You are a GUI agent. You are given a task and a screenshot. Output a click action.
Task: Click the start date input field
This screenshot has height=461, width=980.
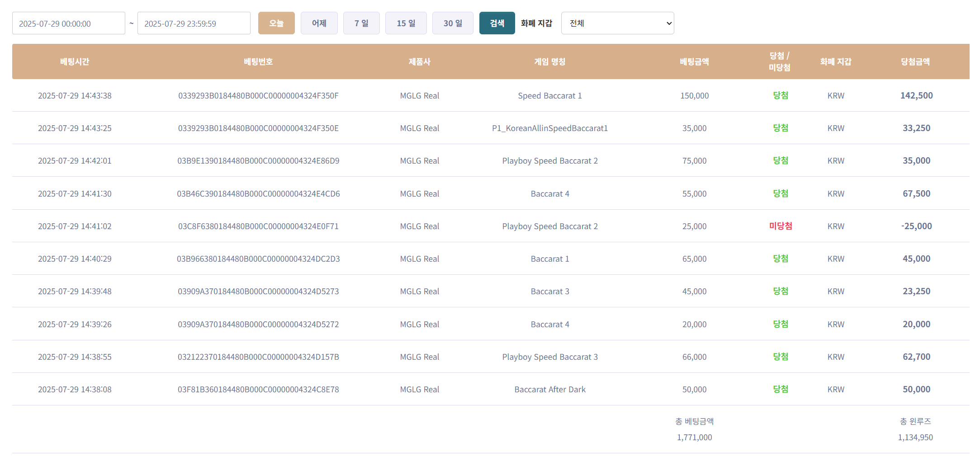click(68, 24)
